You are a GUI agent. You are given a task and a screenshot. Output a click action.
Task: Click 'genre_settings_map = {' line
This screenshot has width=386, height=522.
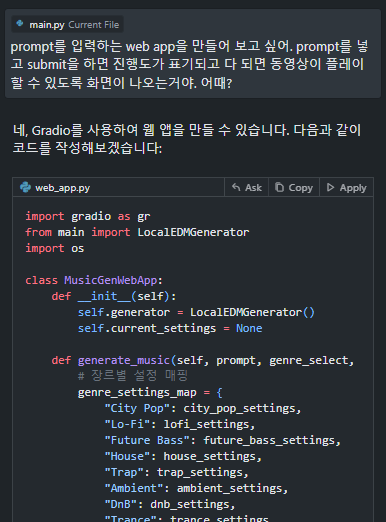point(150,392)
